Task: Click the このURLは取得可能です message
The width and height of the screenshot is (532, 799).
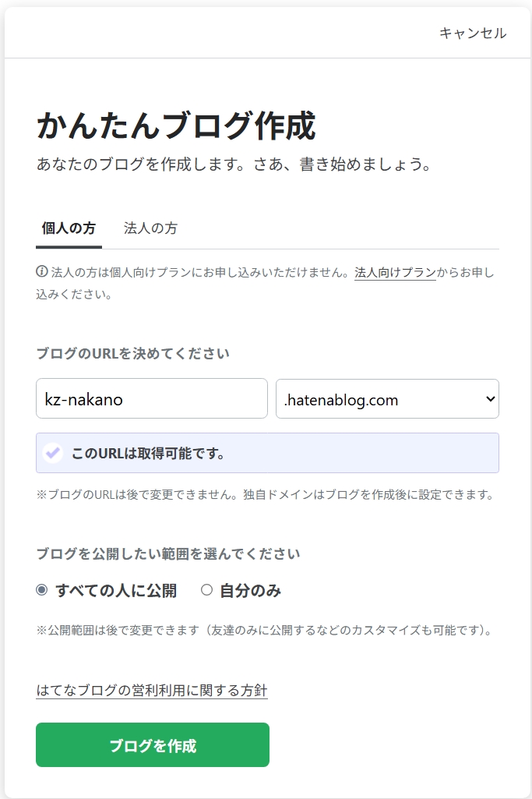Action: (x=148, y=453)
